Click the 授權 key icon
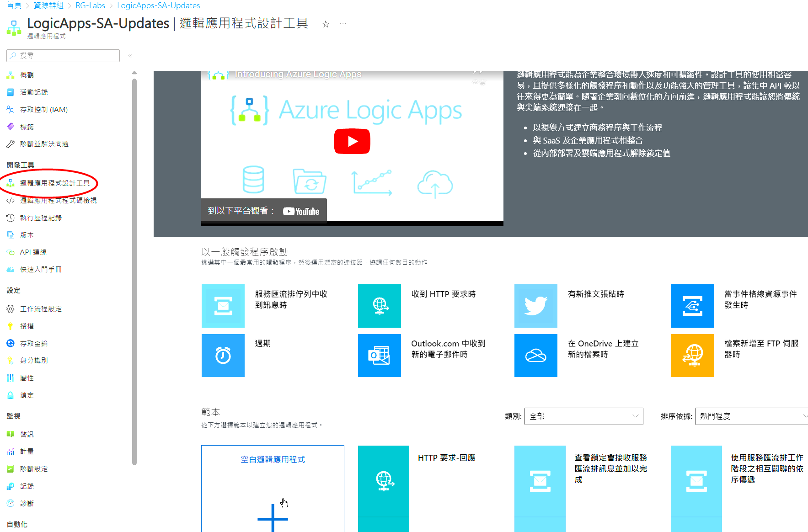 point(11,326)
